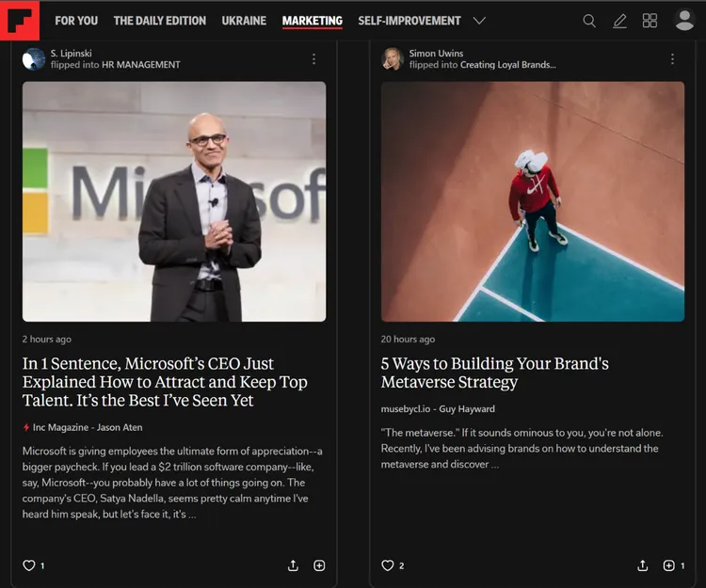This screenshot has width=706, height=588.
Task: Select the Marketing tab
Action: (313, 21)
